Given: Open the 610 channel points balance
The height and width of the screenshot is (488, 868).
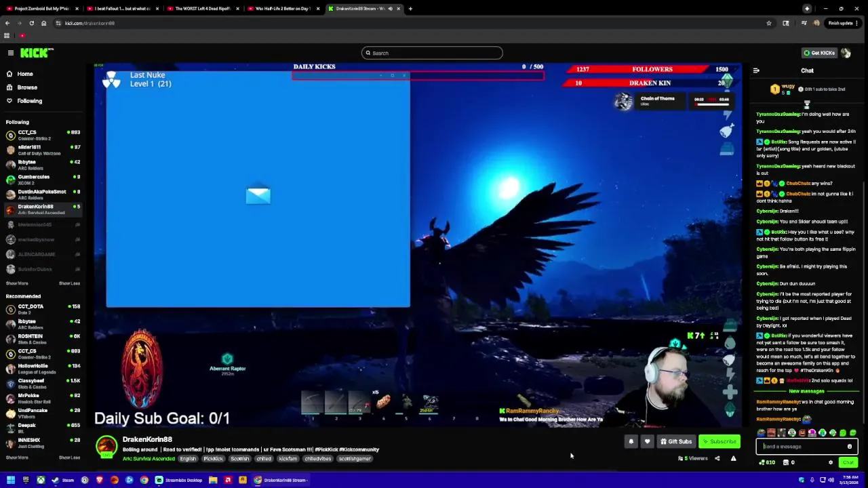Looking at the screenshot, I should (x=767, y=463).
